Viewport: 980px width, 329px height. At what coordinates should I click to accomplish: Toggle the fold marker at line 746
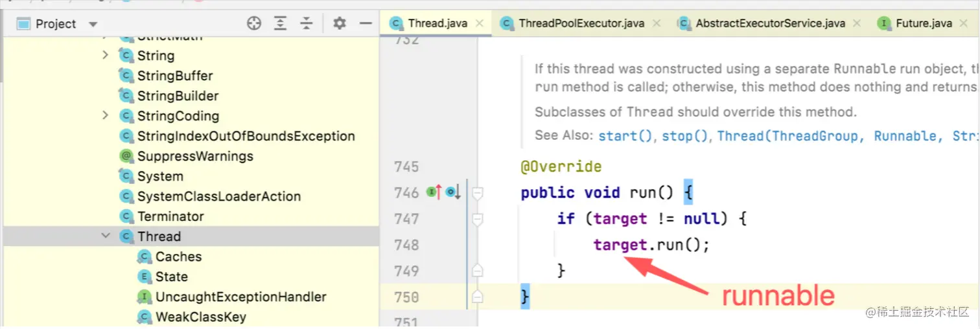478,193
